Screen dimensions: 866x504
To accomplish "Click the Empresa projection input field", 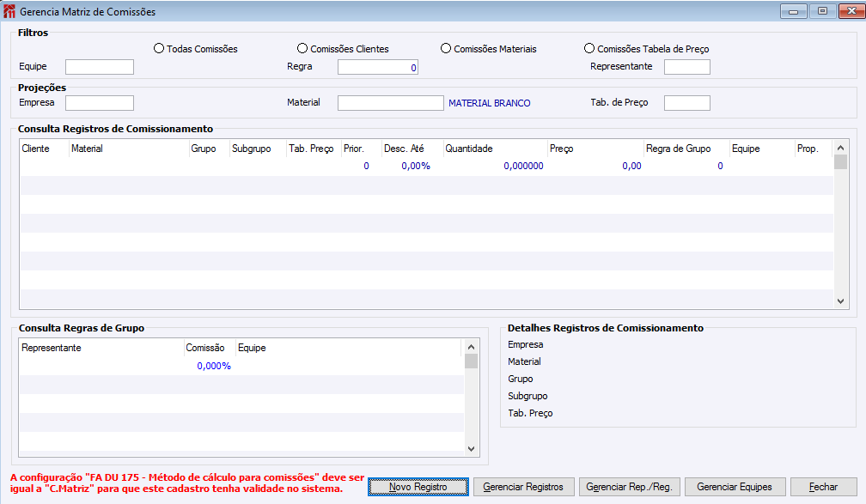I will tap(100, 103).
